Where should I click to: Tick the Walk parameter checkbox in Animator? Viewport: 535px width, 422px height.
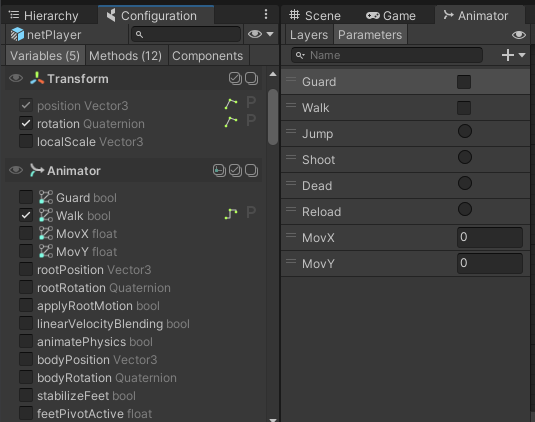point(464,108)
